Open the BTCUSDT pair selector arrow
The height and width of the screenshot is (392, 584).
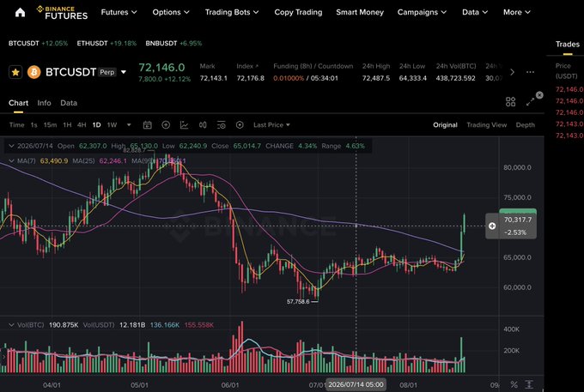(x=124, y=72)
